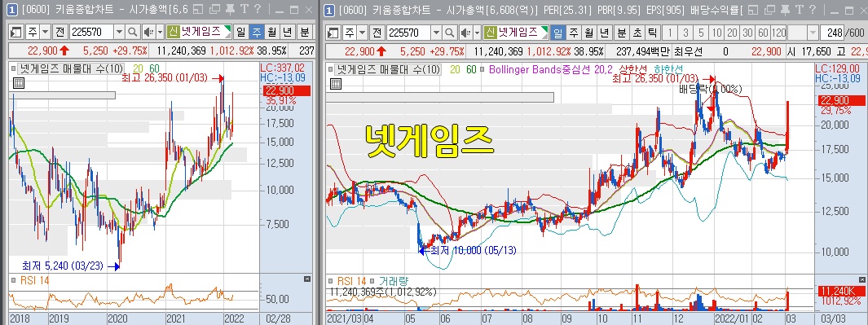This screenshot has width=868, height=325.
Task: Choose interval 1 button in right window
Action: 670,32
